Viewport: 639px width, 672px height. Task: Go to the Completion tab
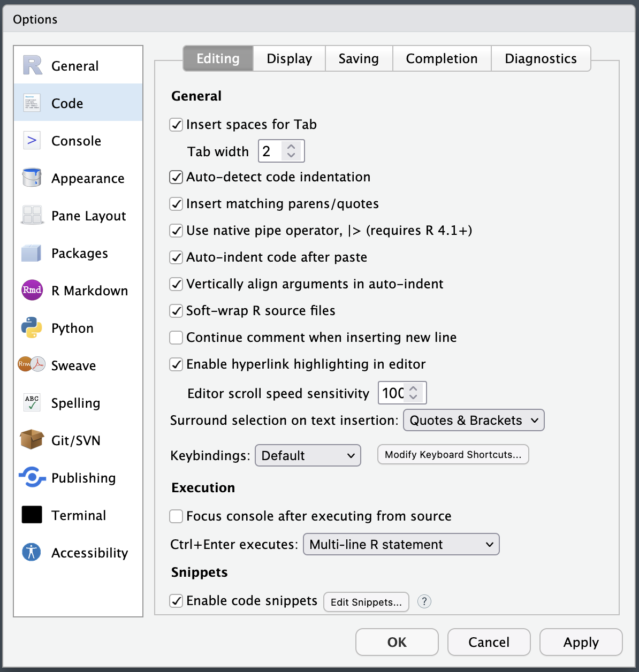(x=442, y=58)
